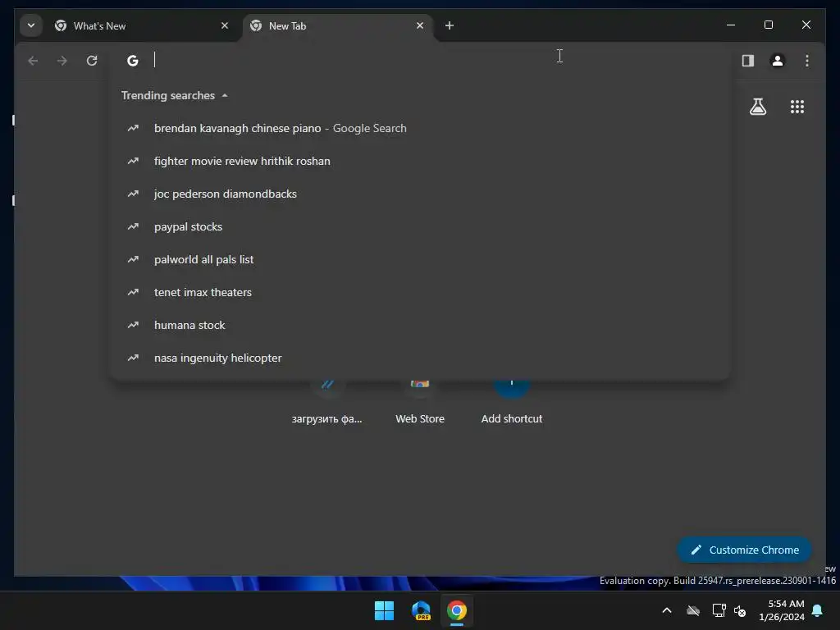
Task: Choose brendan kavanagh chinese piano suggestion
Action: [420, 128]
